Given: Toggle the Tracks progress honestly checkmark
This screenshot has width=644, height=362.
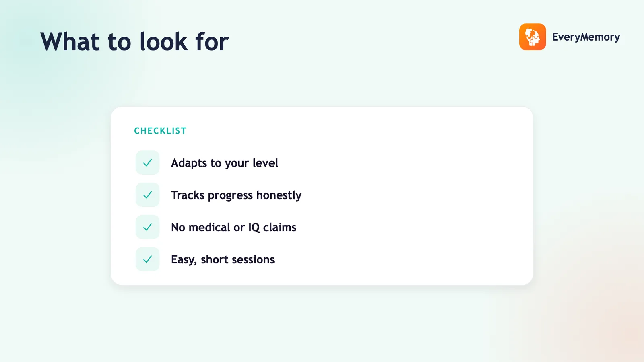Looking at the screenshot, I should [148, 195].
